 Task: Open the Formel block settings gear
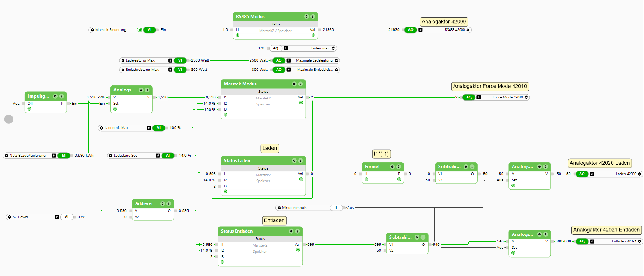(x=392, y=167)
